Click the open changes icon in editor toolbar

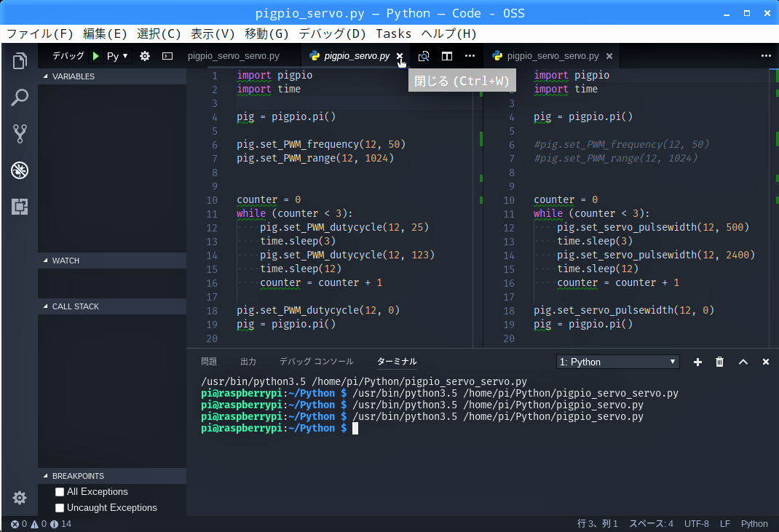(423, 56)
